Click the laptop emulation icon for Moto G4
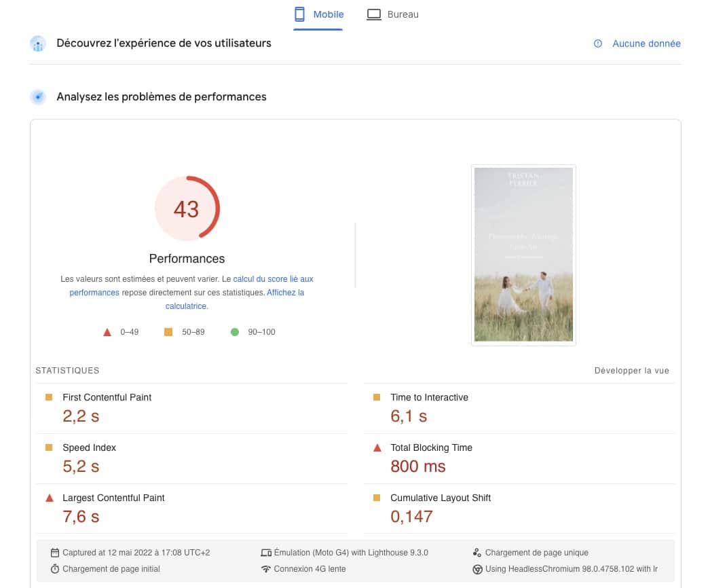 point(267,552)
